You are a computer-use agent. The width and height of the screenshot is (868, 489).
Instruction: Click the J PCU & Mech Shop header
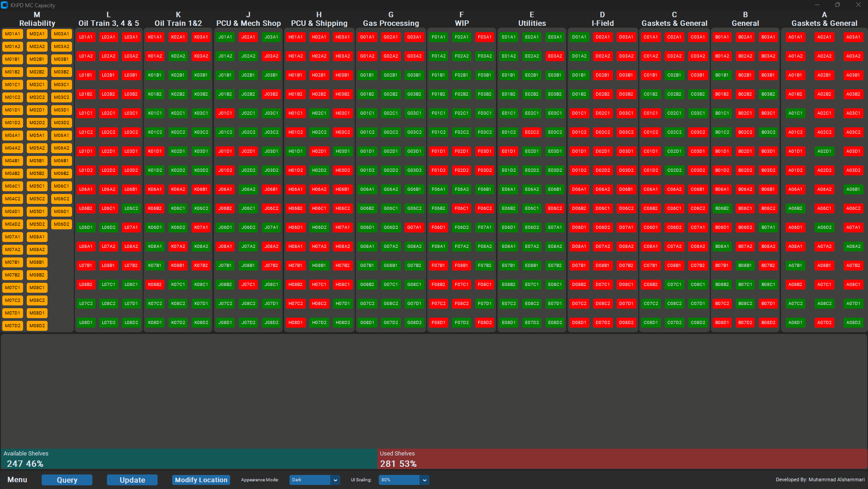point(248,19)
